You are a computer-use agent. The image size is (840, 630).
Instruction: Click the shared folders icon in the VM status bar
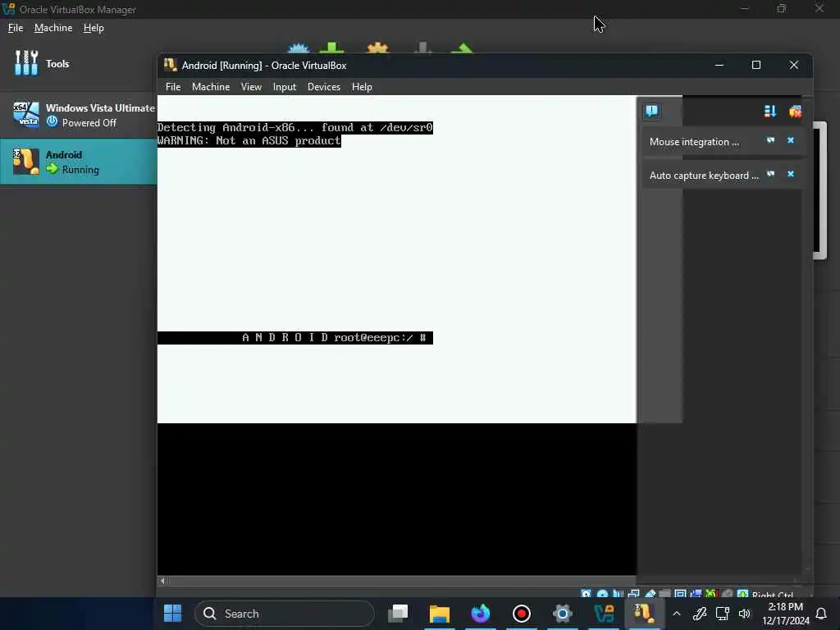pyautogui.click(x=664, y=594)
